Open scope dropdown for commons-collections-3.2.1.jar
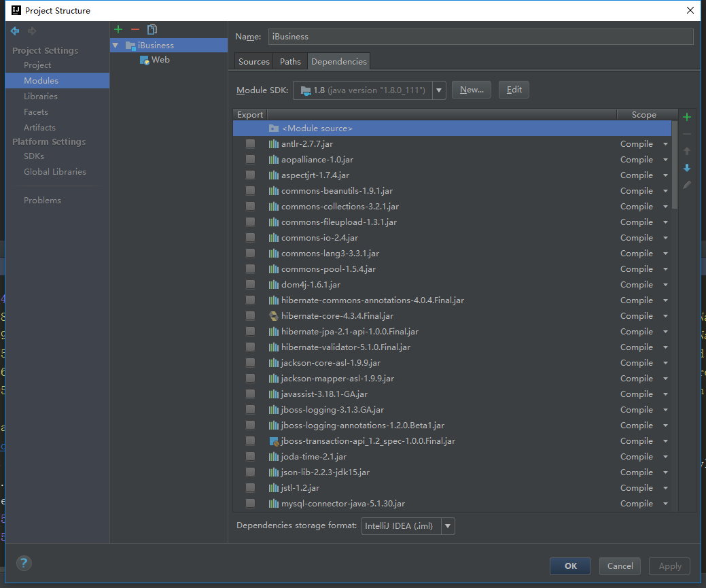Image resolution: width=706 pixels, height=588 pixels. point(665,207)
